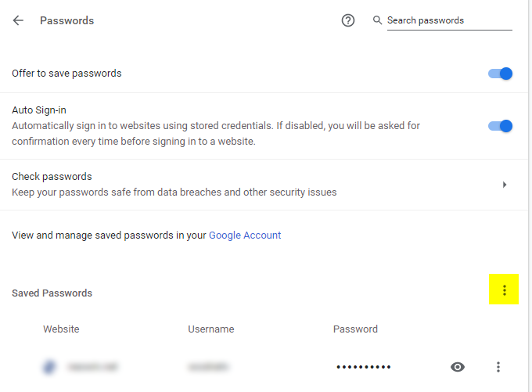Click the saved website's favicon
Image resolution: width=532 pixels, height=392 pixels.
[x=50, y=367]
